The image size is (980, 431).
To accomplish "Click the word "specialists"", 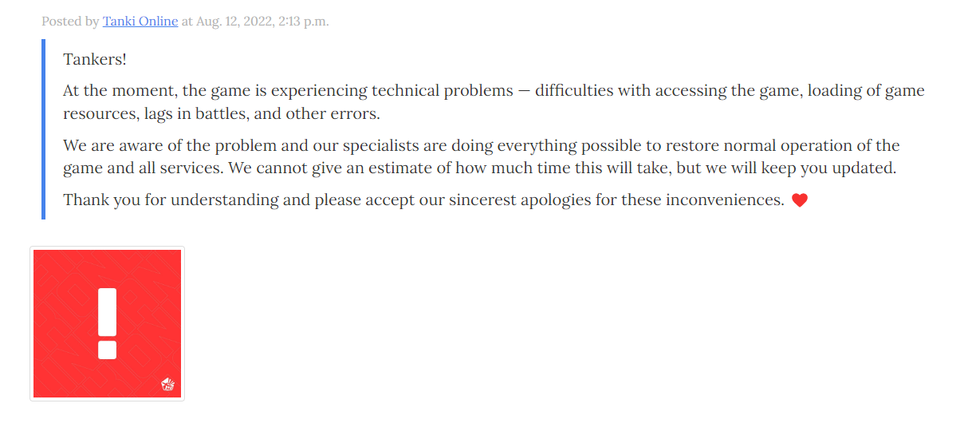I will coord(381,146).
